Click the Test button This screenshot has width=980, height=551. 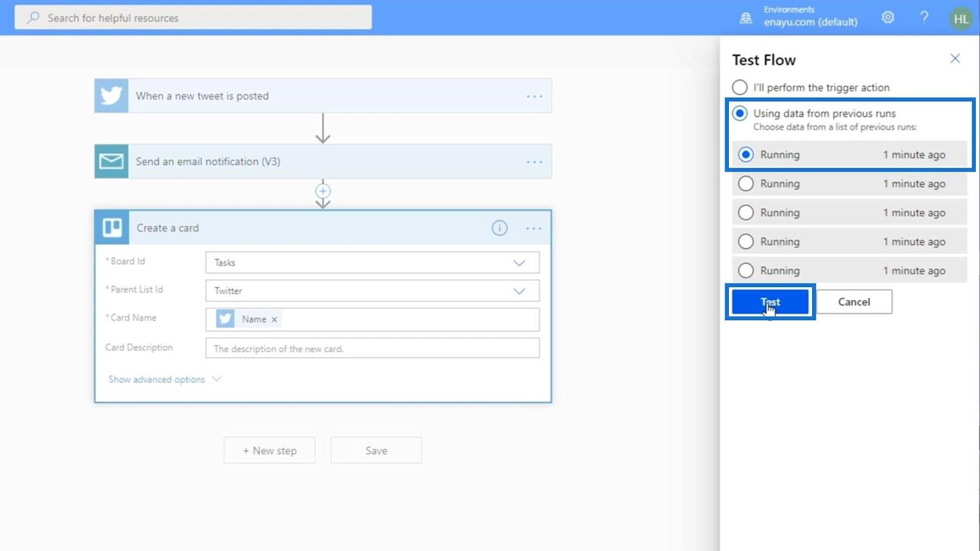770,302
